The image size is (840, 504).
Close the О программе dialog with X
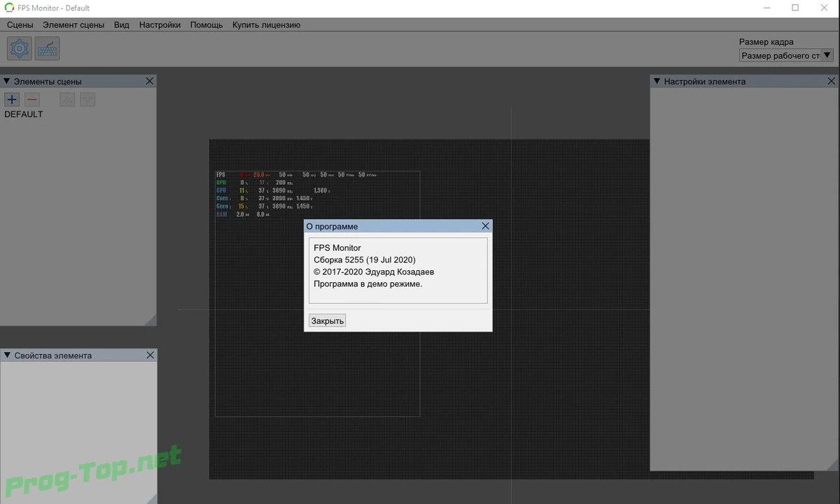click(x=486, y=226)
